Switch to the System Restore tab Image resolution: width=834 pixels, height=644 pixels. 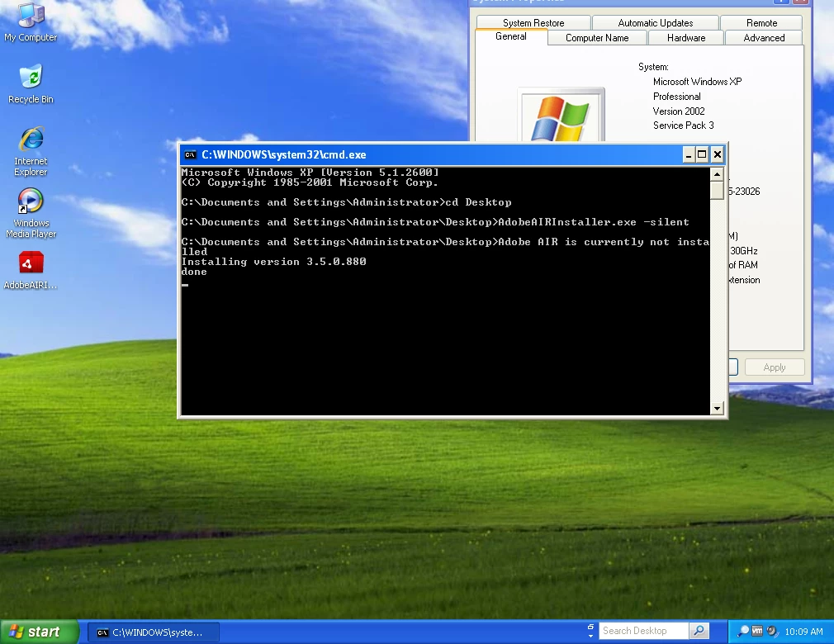tap(533, 23)
